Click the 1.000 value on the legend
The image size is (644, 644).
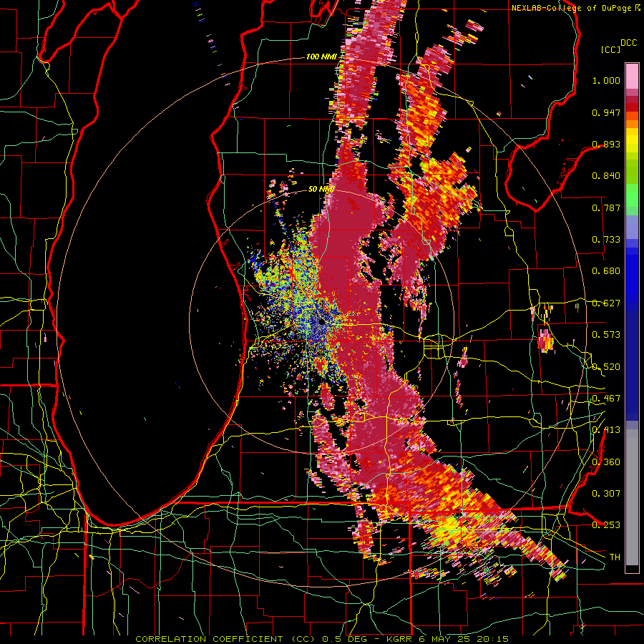[606, 80]
